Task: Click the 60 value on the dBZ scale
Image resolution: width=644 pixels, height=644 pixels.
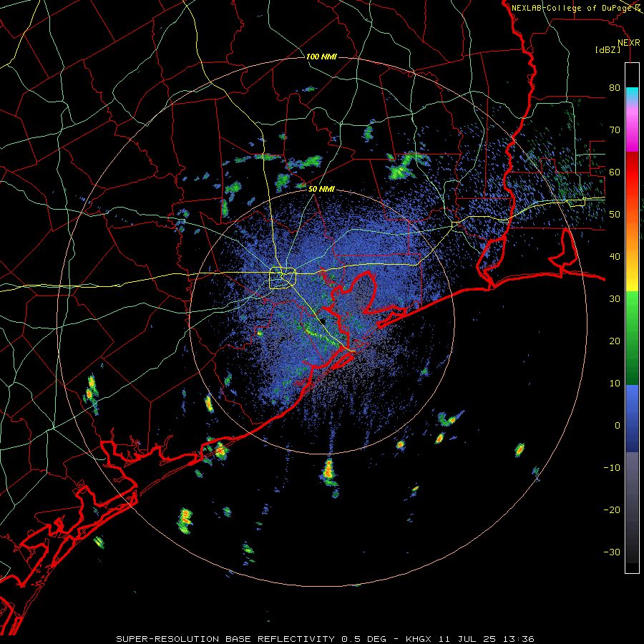Action: click(615, 172)
